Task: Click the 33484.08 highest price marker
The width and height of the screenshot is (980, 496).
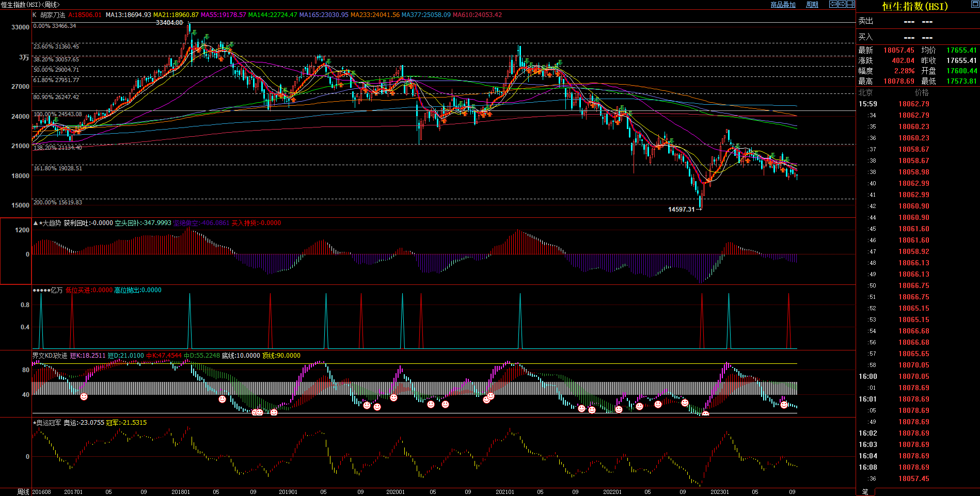Action: tap(169, 23)
